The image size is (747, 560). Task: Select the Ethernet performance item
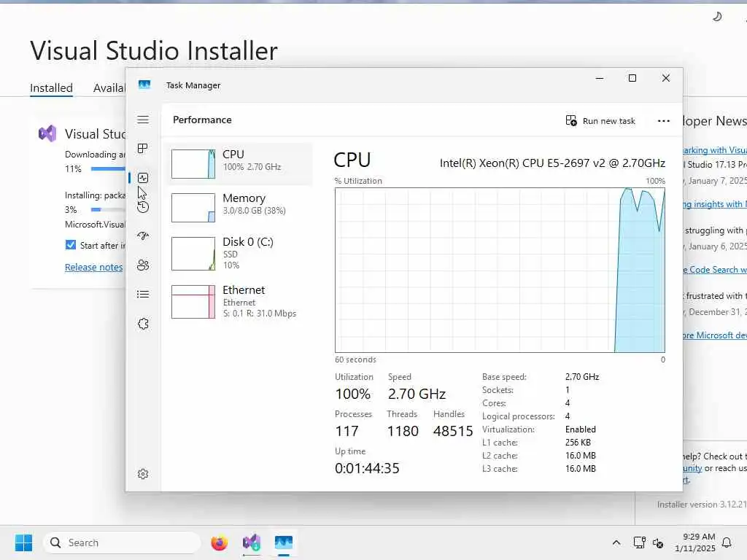pyautogui.click(x=239, y=301)
